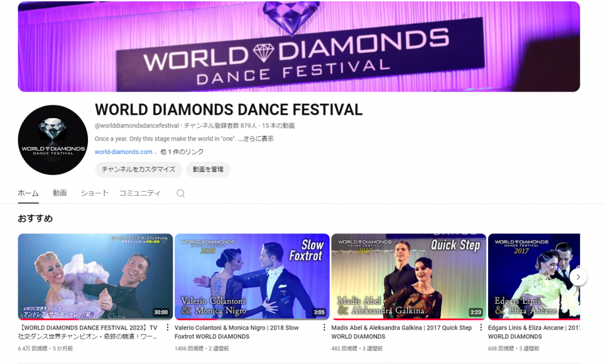Open options menu for Madis Abel video

[481, 328]
